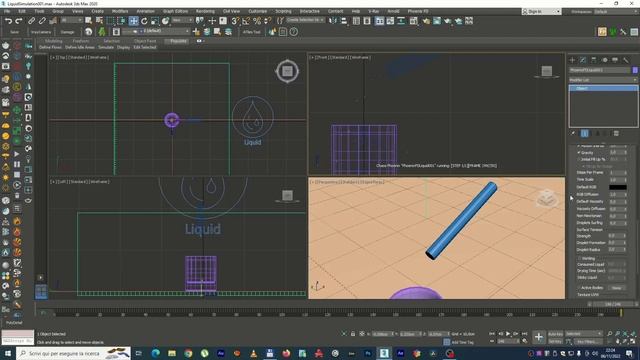Click the Configure Modifier Sets icon
This screenshot has height=360, width=640.
coord(616,133)
